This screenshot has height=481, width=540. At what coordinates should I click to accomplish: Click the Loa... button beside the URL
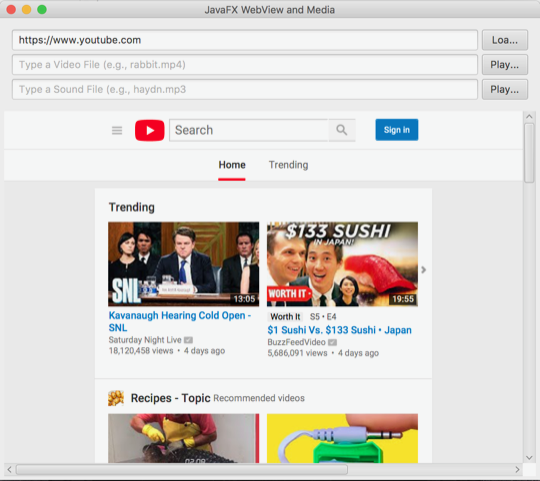[505, 40]
